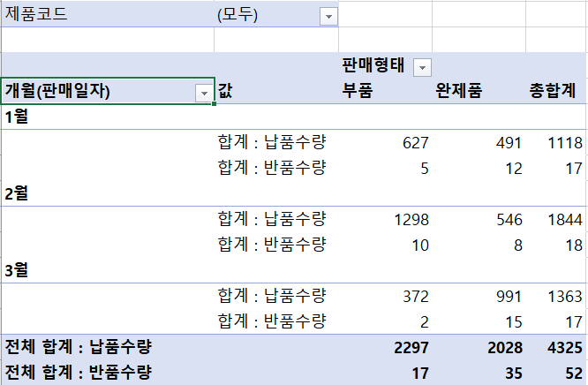
Task: Open the 판매형태 column filter dropdown
Action: pos(422,67)
